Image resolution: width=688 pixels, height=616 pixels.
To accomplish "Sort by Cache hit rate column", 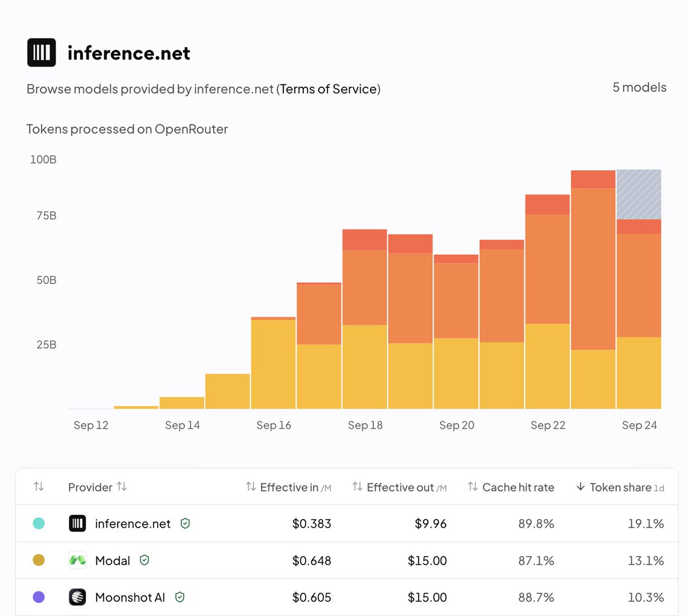I will [x=511, y=487].
